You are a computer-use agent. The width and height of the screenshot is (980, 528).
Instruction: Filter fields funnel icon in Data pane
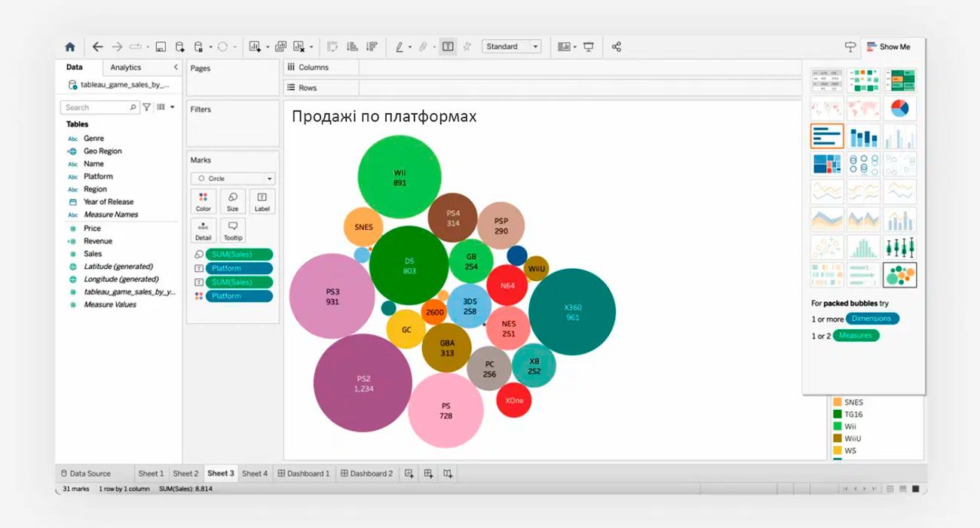[147, 108]
